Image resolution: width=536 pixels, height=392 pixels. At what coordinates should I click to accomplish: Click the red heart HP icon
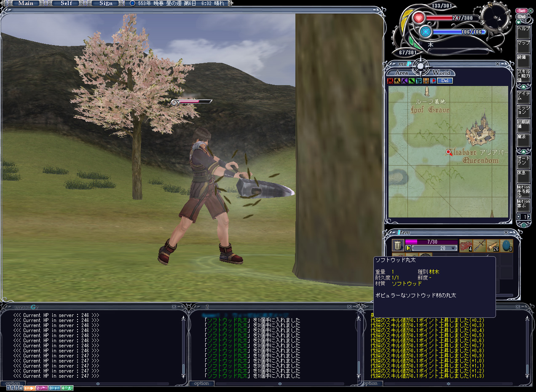[419, 18]
